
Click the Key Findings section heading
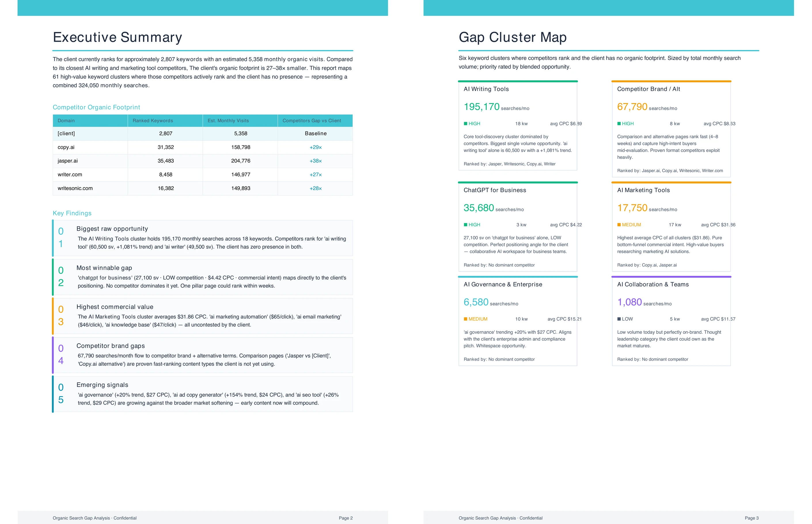(72, 213)
